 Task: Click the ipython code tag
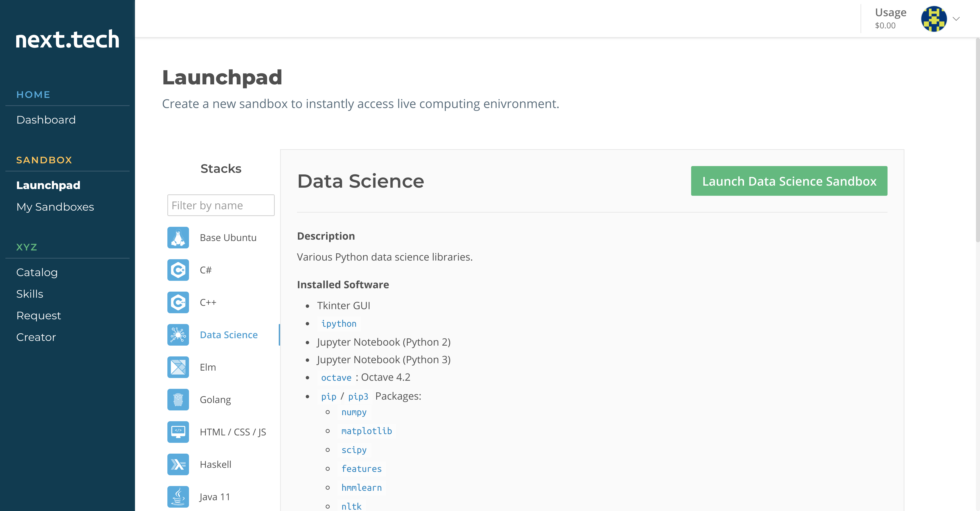(x=339, y=324)
